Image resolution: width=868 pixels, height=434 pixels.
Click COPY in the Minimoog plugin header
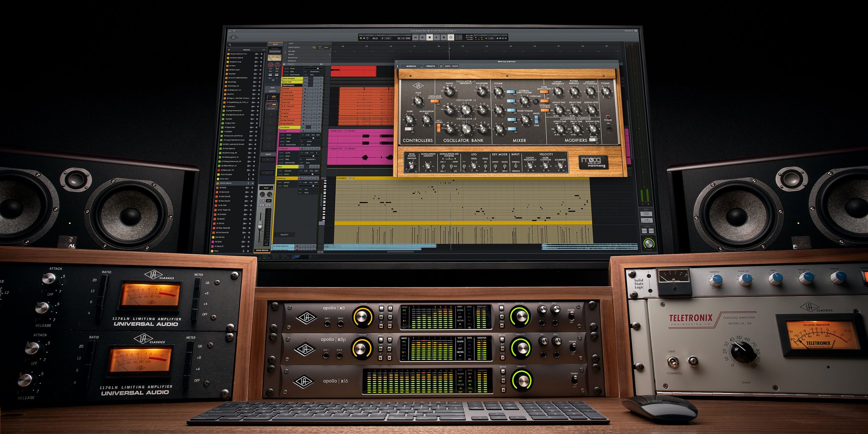[448, 66]
